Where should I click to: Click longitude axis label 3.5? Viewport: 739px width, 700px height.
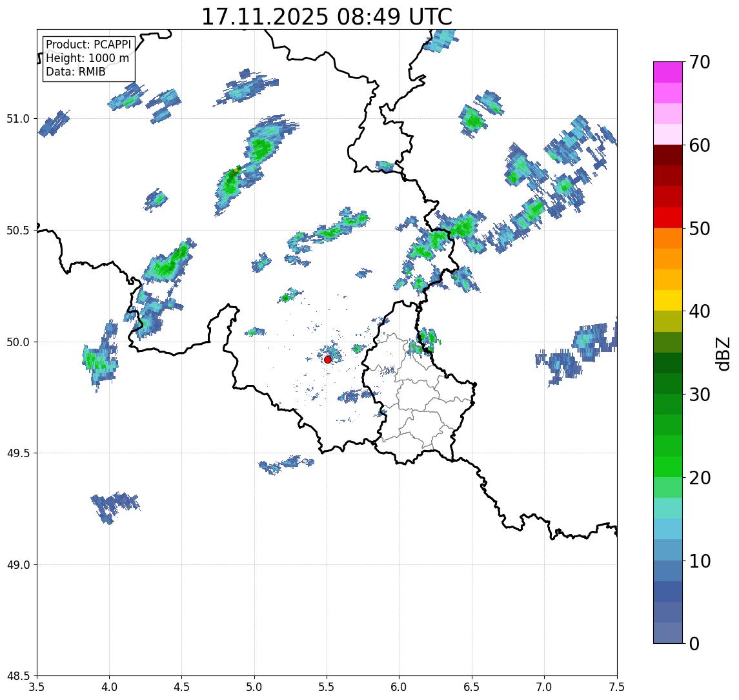tap(37, 687)
